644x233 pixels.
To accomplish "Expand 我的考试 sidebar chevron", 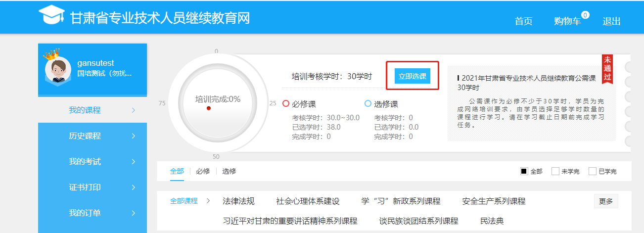I will click(133, 162).
